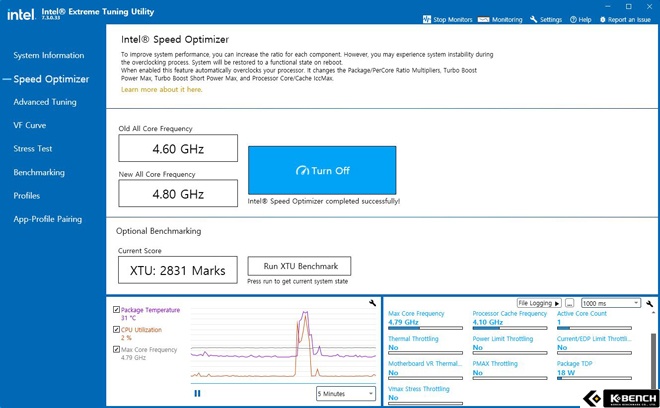The height and width of the screenshot is (408, 660).
Task: Click the Power Limit Throttling monitor value
Action: 477,347
